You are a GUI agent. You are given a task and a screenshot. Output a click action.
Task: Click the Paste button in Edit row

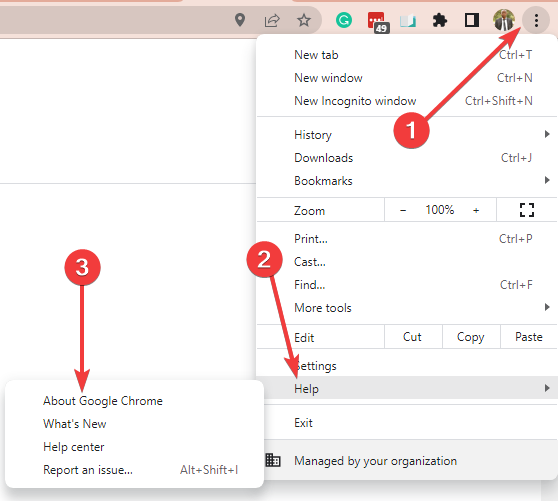[529, 337]
